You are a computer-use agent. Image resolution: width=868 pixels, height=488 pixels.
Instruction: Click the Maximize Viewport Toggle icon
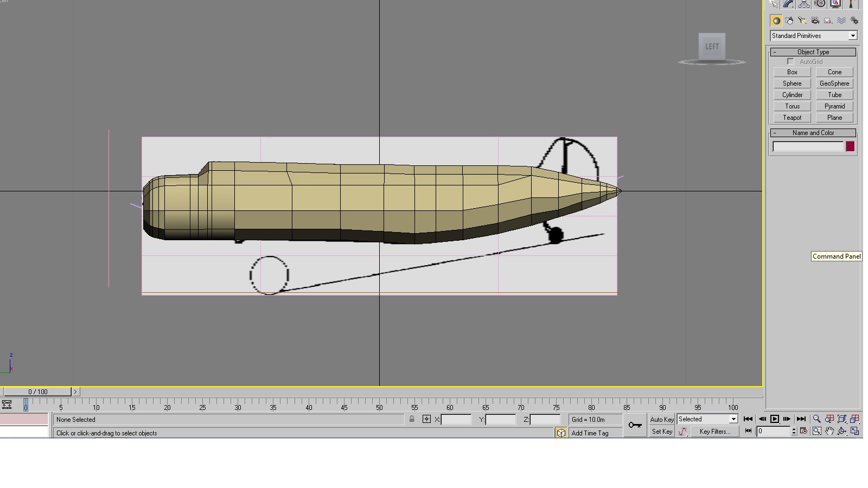(x=855, y=431)
